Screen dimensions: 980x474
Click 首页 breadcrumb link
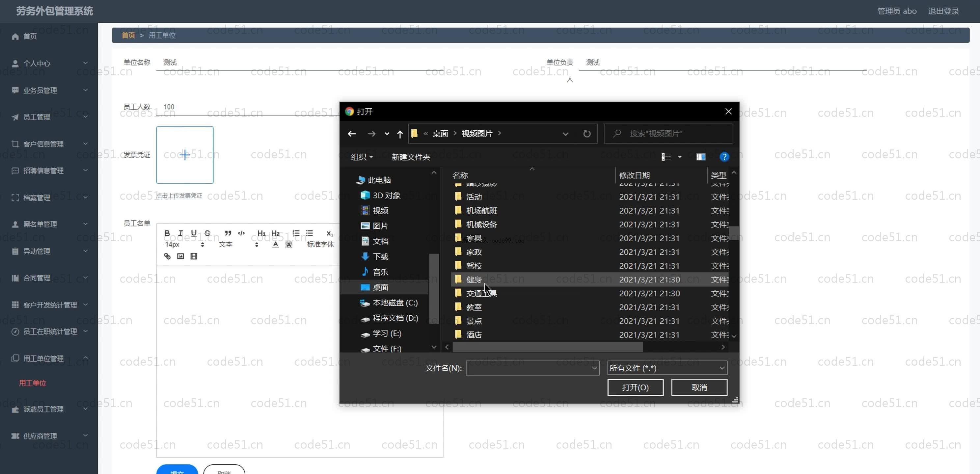pos(128,35)
